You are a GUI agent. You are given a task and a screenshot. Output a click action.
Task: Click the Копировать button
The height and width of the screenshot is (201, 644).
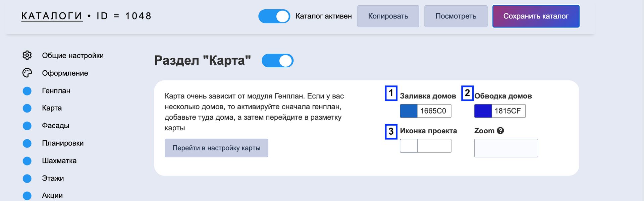click(x=388, y=16)
